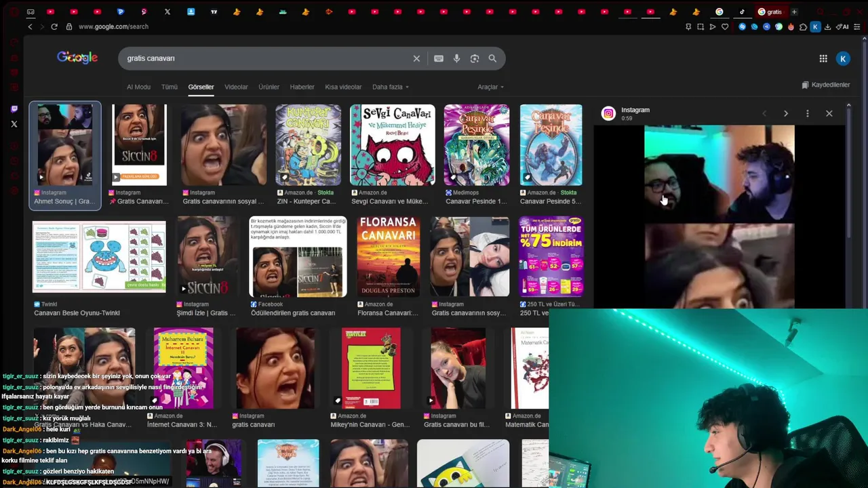Image resolution: width=868 pixels, height=488 pixels.
Task: Click the gratis canavarı search input
Action: tap(264, 58)
